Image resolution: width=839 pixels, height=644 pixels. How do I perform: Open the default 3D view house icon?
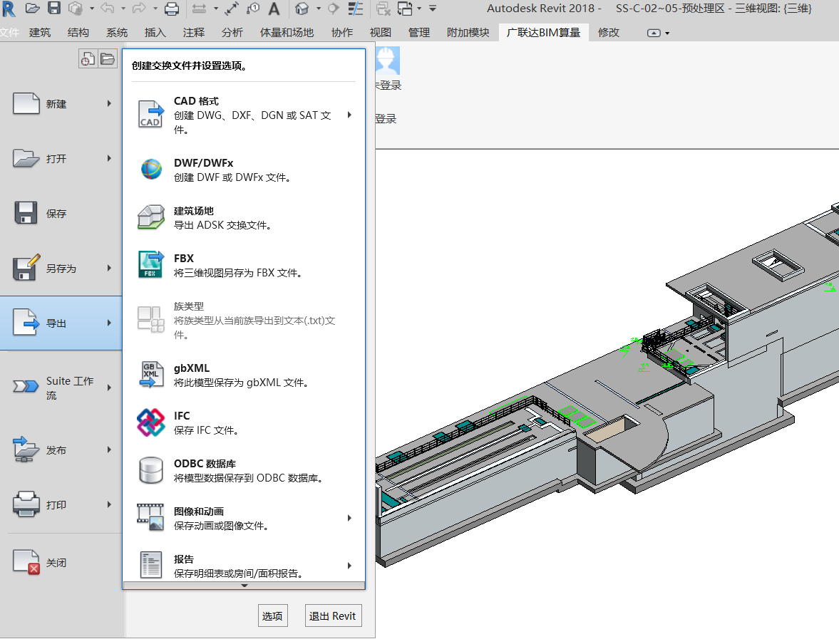pos(302,9)
